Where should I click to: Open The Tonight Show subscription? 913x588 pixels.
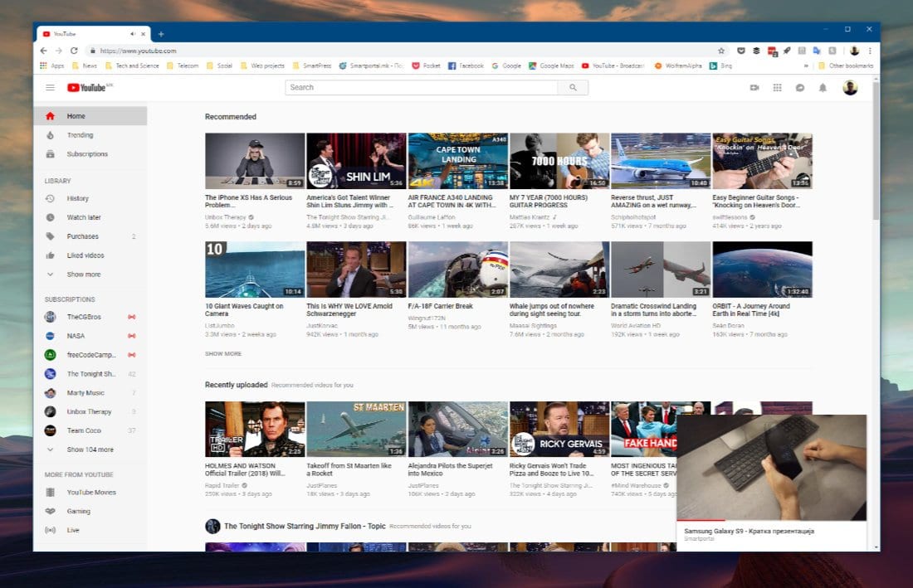pos(90,374)
